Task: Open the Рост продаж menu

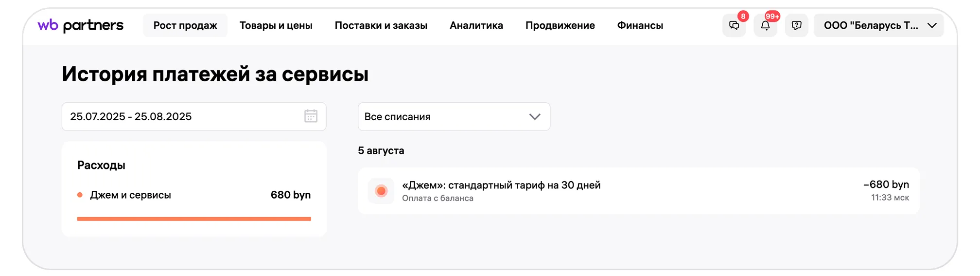Action: 185,25
